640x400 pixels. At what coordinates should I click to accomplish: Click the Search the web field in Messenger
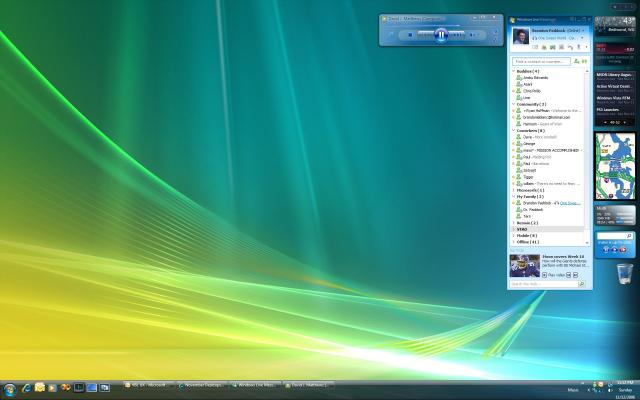coord(544,284)
